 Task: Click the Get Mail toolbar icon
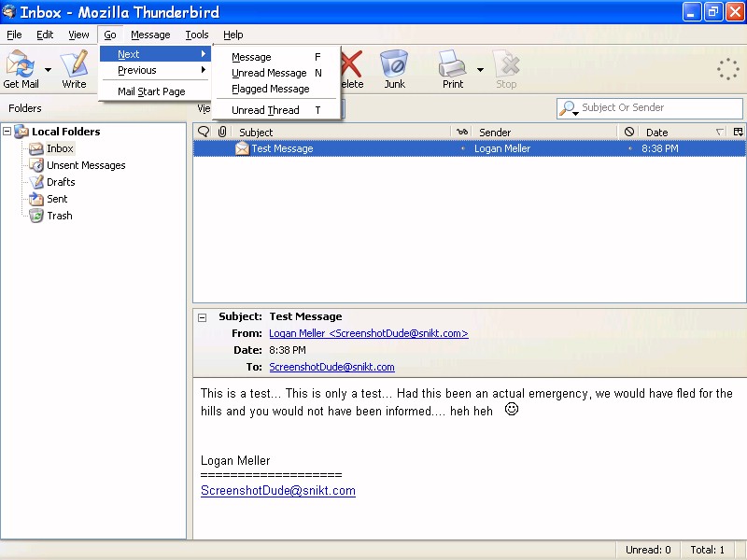coord(21,69)
